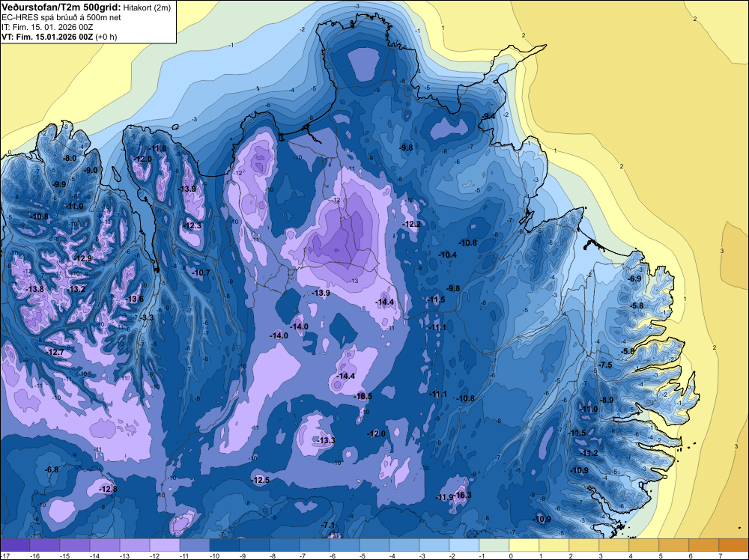Click the -11.2 temperature label
This screenshot has height=560, width=749.
coord(589,454)
